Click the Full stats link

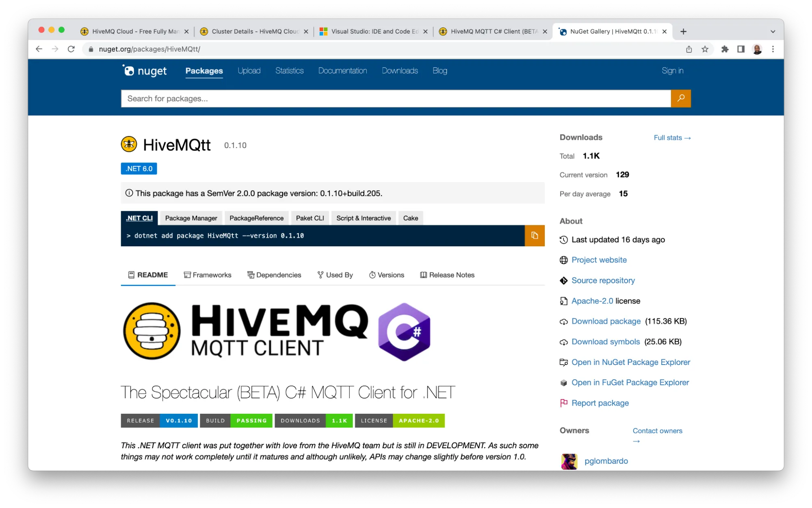[672, 137]
